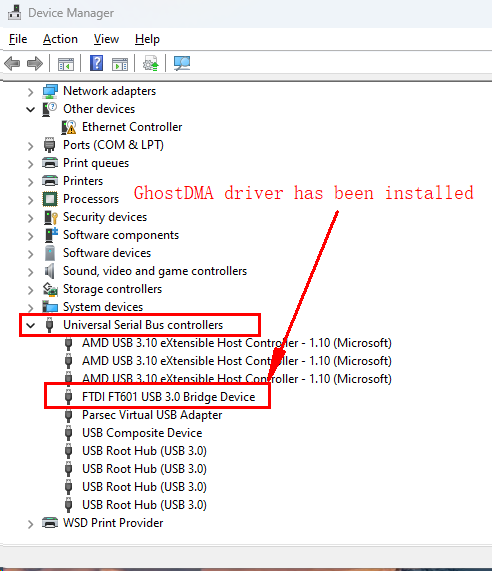Image resolution: width=492 pixels, height=571 pixels.
Task: Scan for hardware changes toolbar icon
Action: [182, 63]
